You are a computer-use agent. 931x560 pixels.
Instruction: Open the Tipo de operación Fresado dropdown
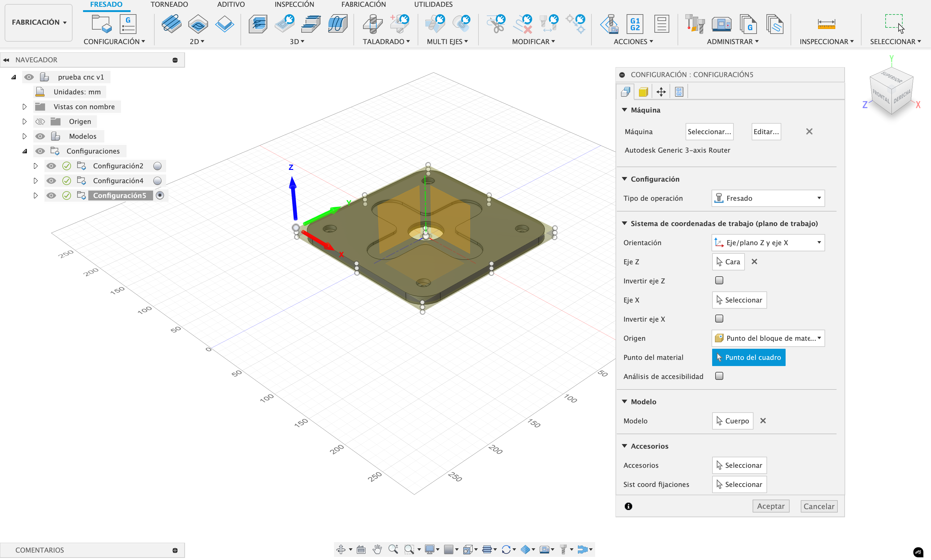click(x=768, y=198)
